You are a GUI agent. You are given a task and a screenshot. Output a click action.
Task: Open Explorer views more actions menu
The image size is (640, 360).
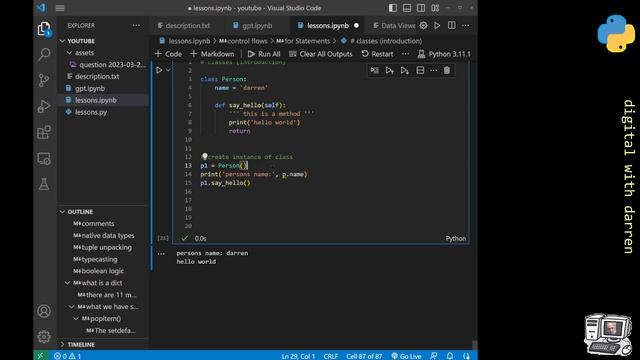pyautogui.click(x=136, y=25)
